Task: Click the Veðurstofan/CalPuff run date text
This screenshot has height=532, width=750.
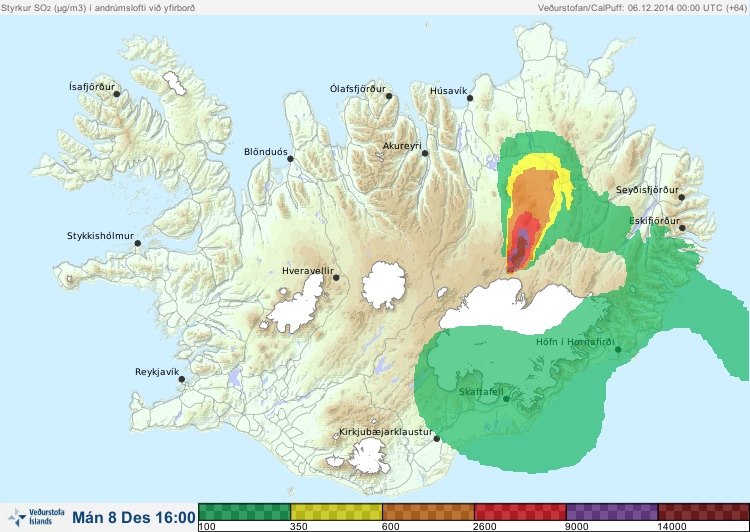Action: [641, 8]
